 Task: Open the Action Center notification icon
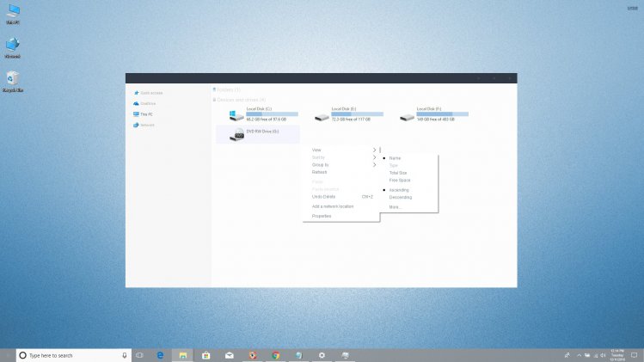click(635, 355)
